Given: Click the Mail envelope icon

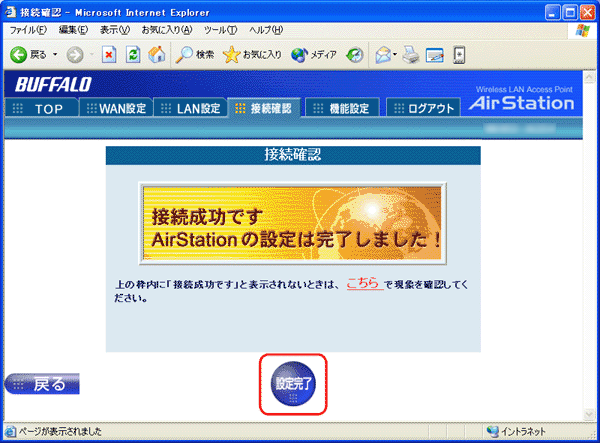Looking at the screenshot, I should click(x=383, y=55).
